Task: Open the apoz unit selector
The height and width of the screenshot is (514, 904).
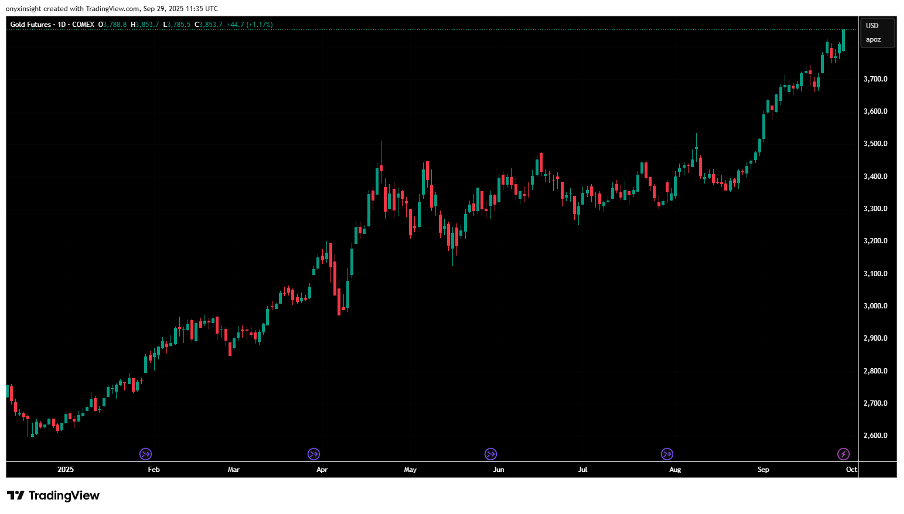Action: pyautogui.click(x=873, y=39)
